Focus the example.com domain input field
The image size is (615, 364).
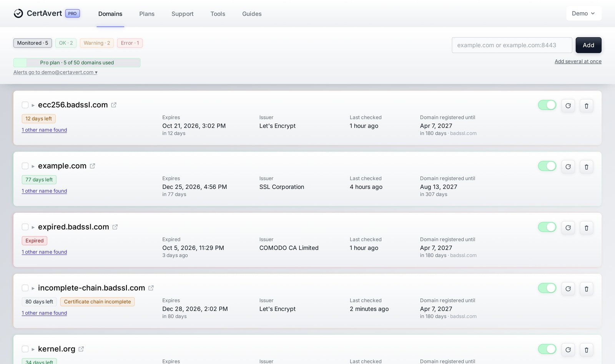pyautogui.click(x=512, y=45)
